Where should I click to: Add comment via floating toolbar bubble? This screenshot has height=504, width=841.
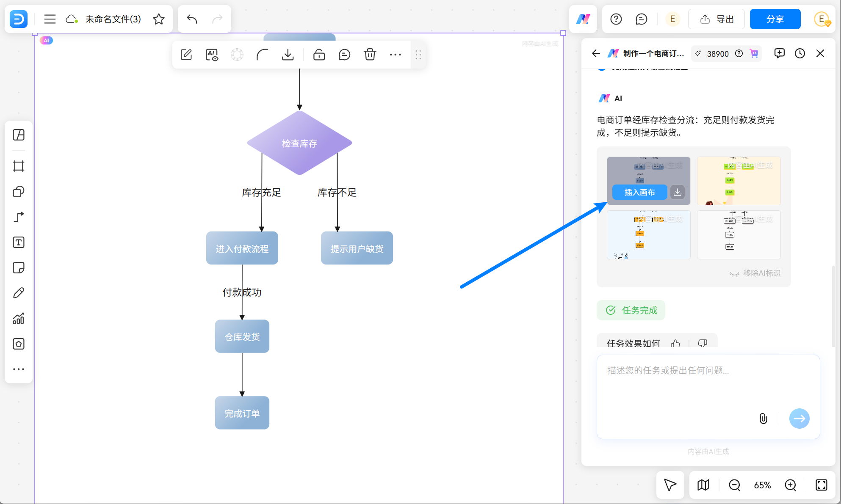point(345,55)
